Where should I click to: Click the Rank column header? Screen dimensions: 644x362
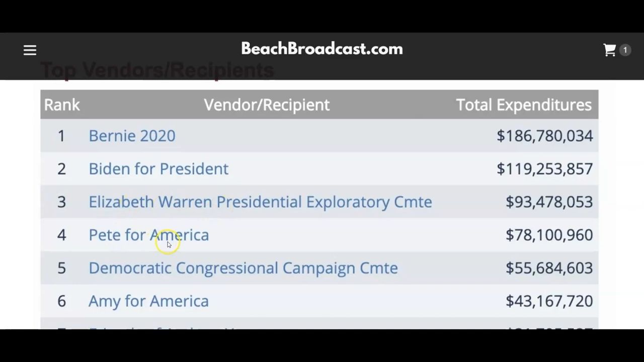(x=62, y=105)
